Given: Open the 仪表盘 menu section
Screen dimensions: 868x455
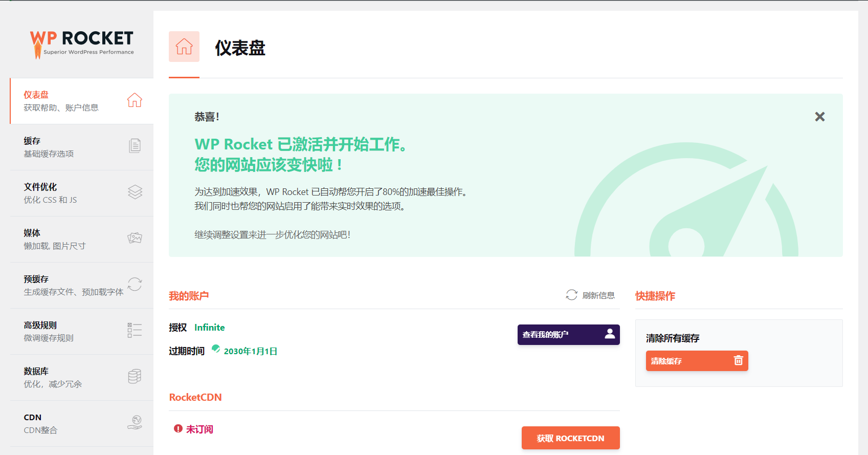Looking at the screenshot, I should (x=82, y=101).
